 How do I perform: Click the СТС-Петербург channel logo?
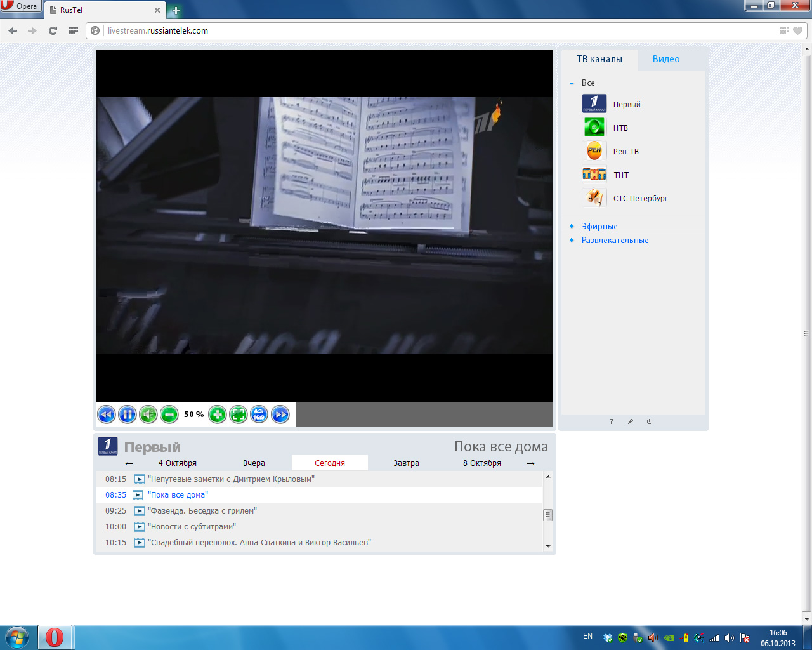pyautogui.click(x=594, y=197)
